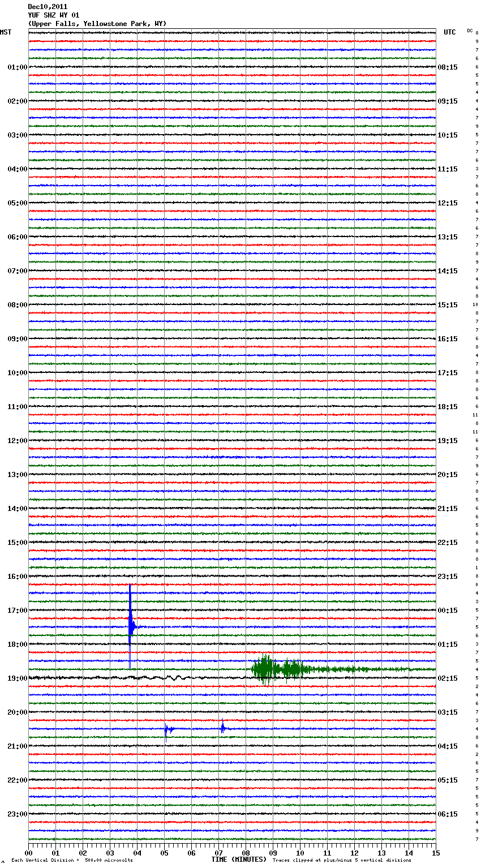Select the 14:00 MST time label
Screen dimensions: 481x868
[17, 509]
